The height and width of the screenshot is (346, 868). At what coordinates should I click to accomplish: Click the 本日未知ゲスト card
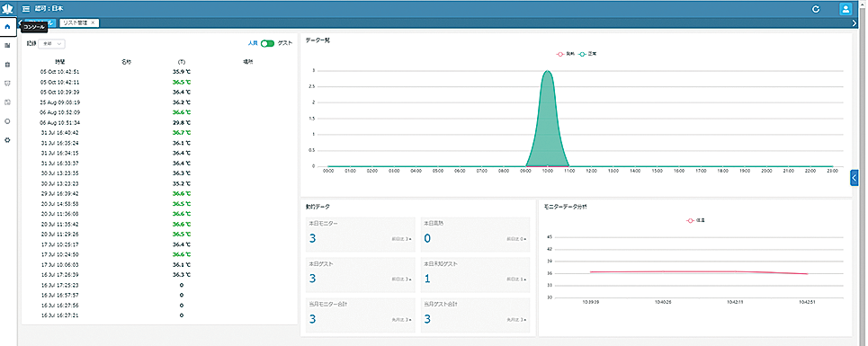[475, 275]
